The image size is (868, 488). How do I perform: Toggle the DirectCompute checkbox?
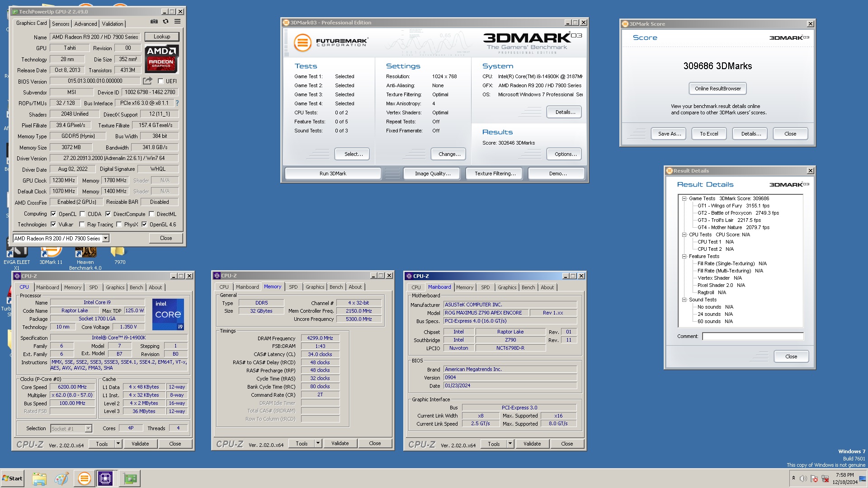[x=108, y=214]
